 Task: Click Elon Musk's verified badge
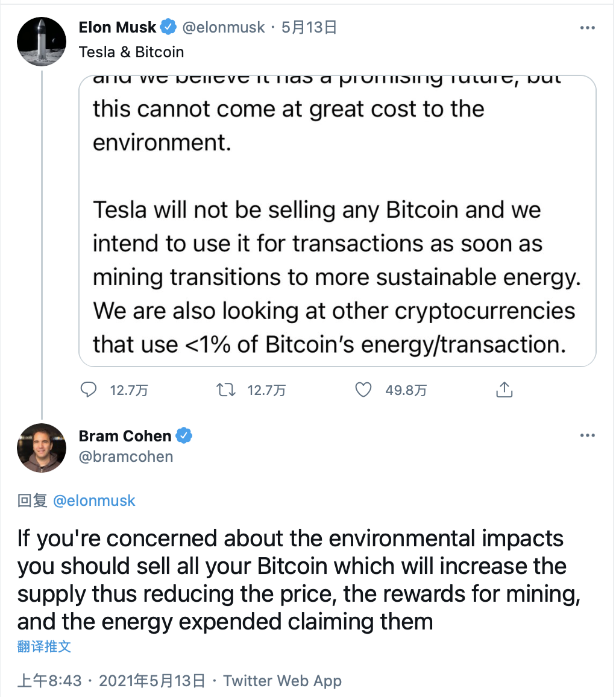pos(168,27)
